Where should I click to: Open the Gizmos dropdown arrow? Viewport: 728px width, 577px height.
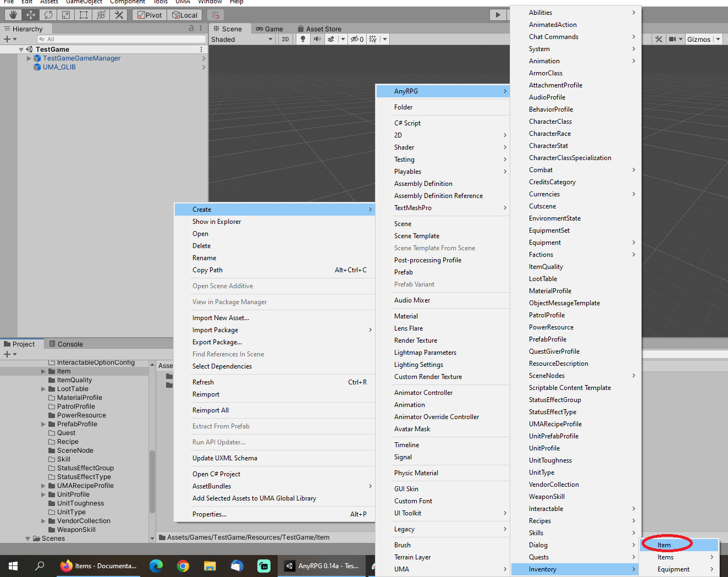[718, 39]
